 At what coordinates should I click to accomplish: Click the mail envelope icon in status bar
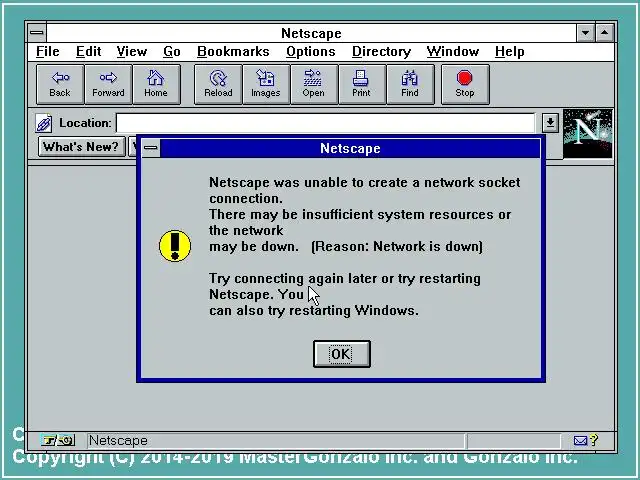pyautogui.click(x=580, y=440)
